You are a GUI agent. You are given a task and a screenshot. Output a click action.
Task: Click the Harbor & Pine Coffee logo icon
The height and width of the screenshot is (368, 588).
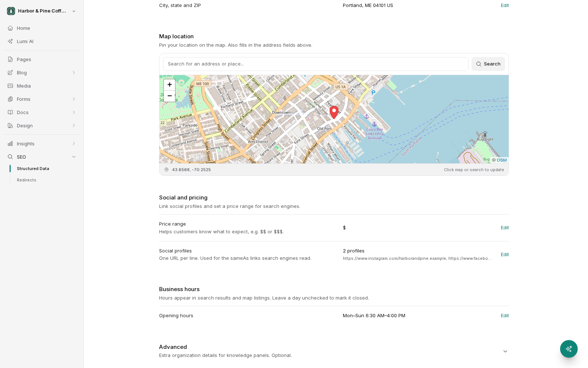tap(11, 11)
